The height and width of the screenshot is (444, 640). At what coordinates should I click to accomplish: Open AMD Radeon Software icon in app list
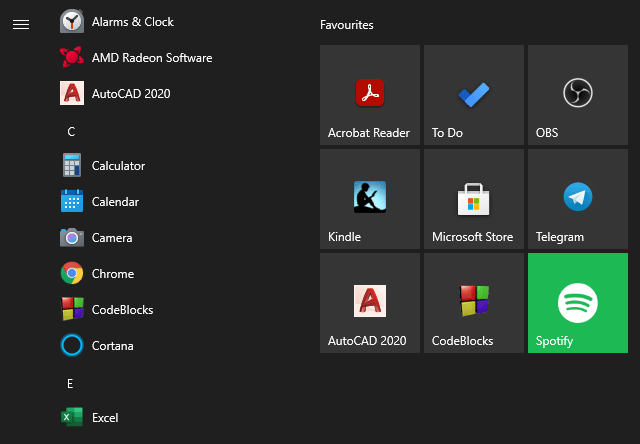(72, 57)
